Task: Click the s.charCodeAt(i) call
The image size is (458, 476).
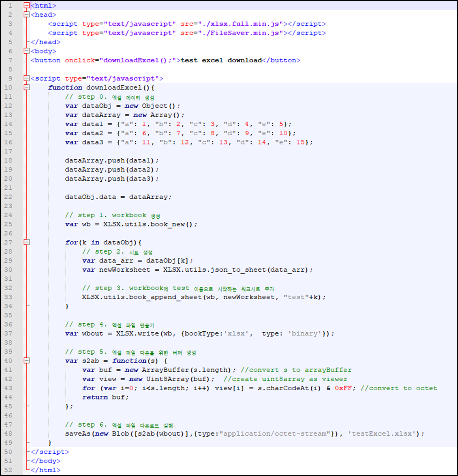Action: coord(290,388)
